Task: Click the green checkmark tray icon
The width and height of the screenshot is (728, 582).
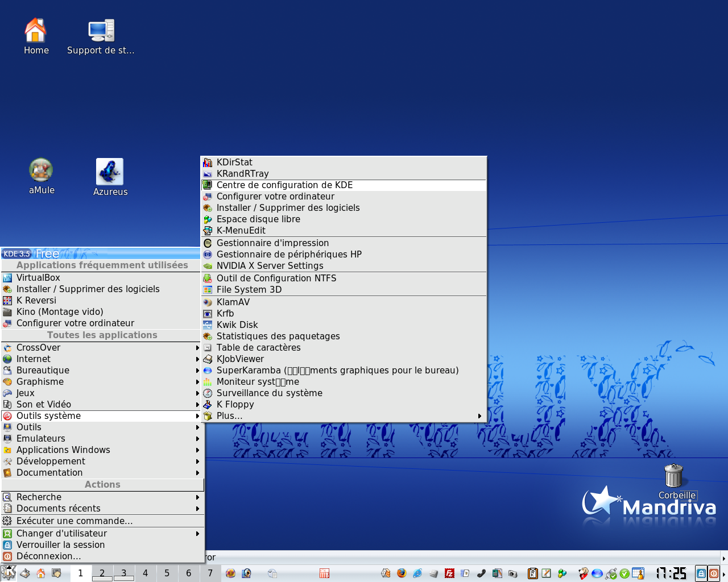Action: coord(624,573)
